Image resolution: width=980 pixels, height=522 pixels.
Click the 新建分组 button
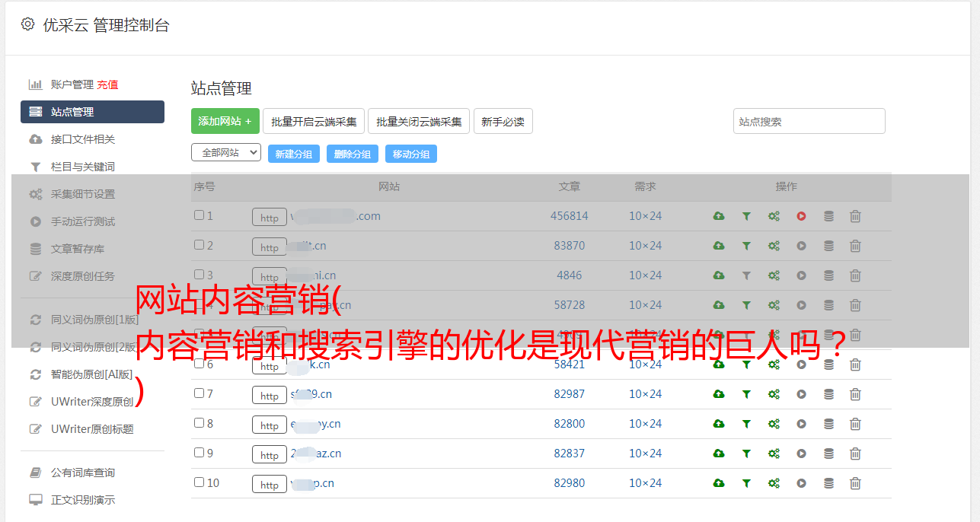(x=294, y=154)
